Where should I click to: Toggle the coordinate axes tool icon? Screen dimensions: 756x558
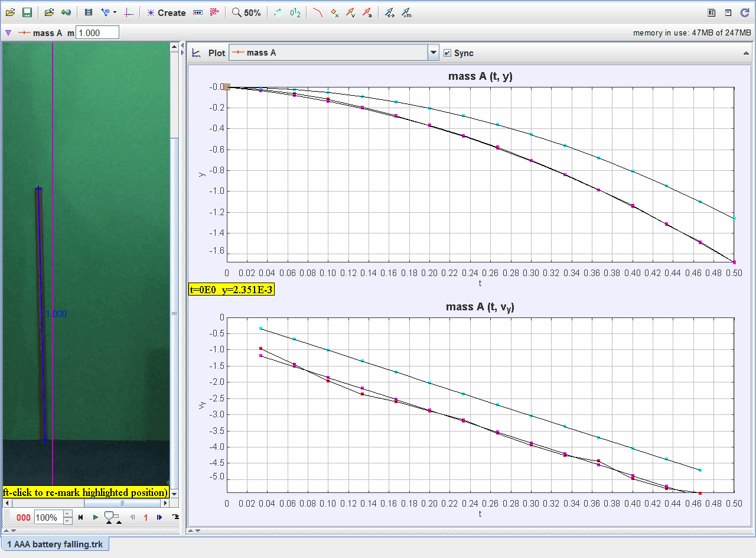(x=129, y=12)
